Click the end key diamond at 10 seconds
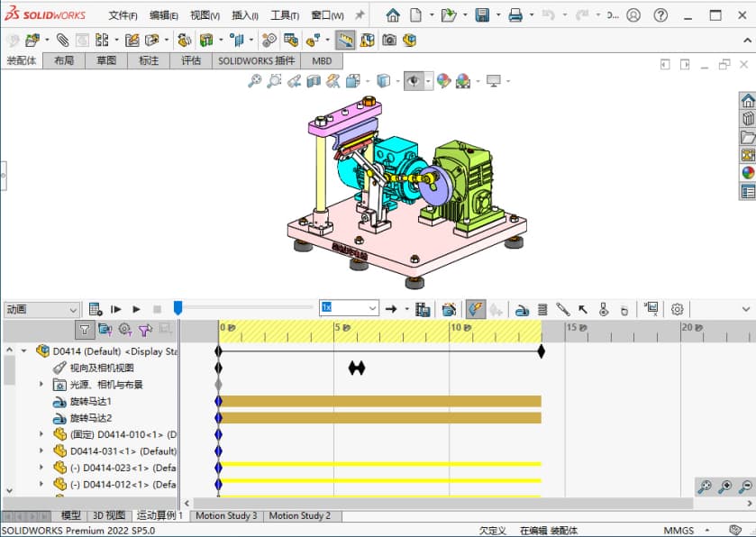The width and height of the screenshot is (756, 537). pyautogui.click(x=541, y=351)
